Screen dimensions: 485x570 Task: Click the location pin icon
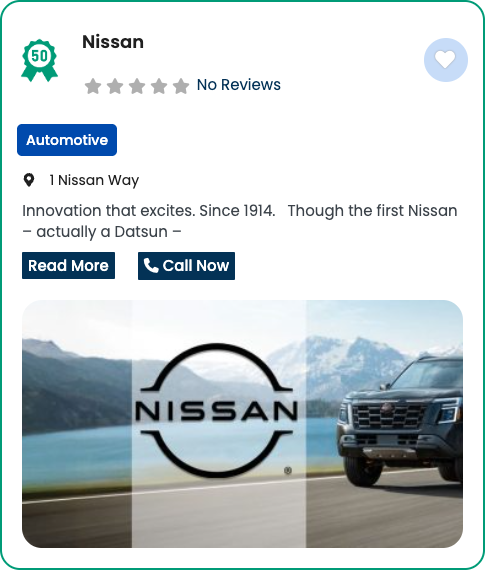coord(29,180)
